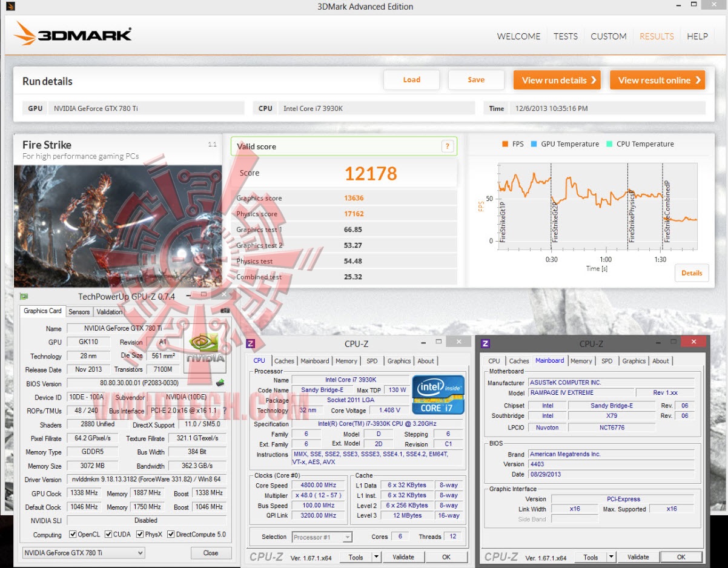Open the TESTS section in 3DMark
This screenshot has width=728, height=568.
tap(566, 36)
